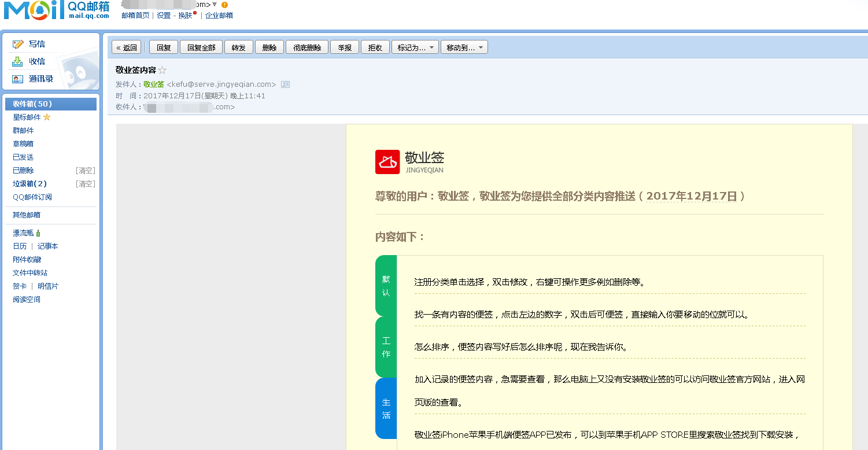
Task: Click the 彻底删除 button
Action: tap(307, 47)
